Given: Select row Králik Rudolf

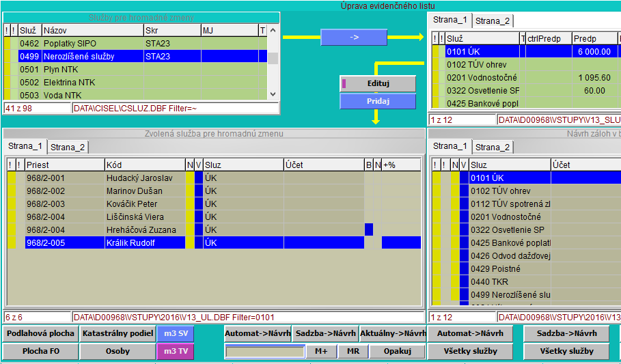Looking at the screenshot, I should (x=214, y=243).
